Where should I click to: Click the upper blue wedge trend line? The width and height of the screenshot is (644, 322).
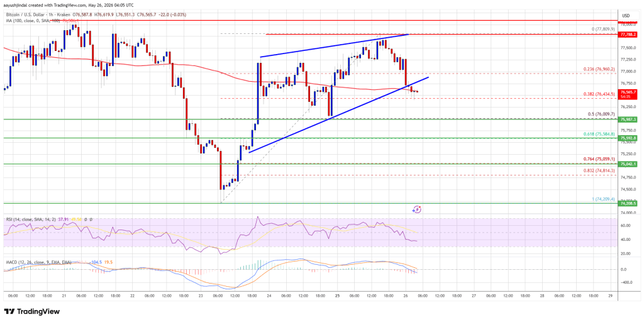point(333,46)
